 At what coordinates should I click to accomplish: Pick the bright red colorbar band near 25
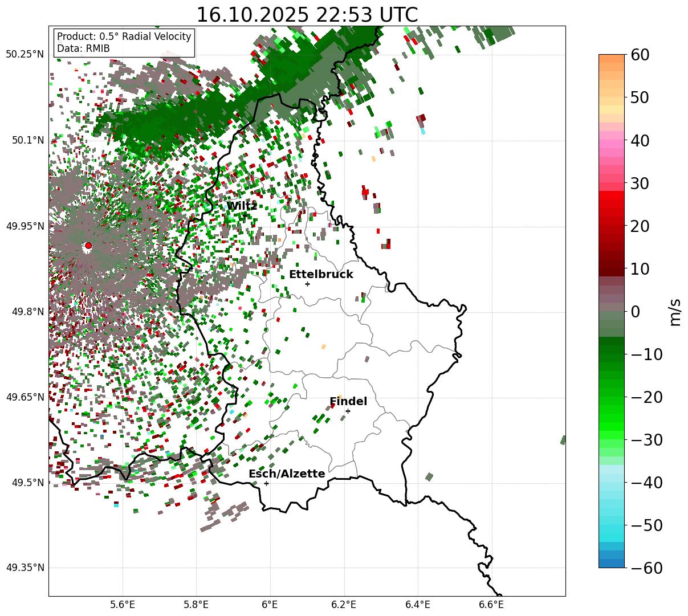pos(612,204)
